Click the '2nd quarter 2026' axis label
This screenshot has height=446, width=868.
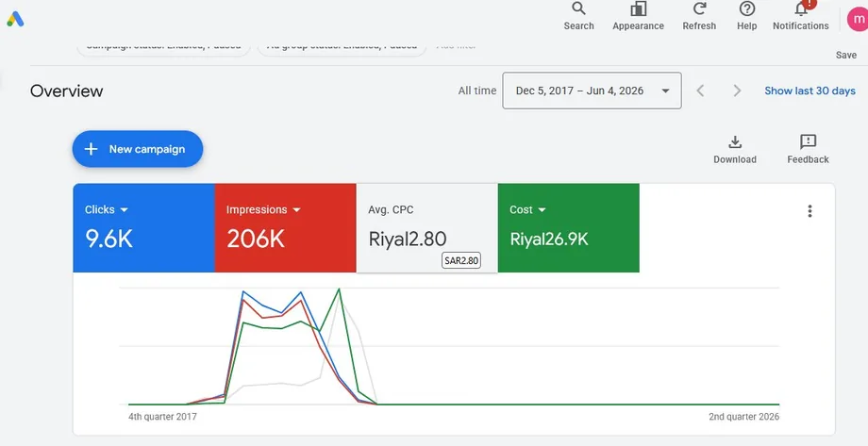click(743, 417)
